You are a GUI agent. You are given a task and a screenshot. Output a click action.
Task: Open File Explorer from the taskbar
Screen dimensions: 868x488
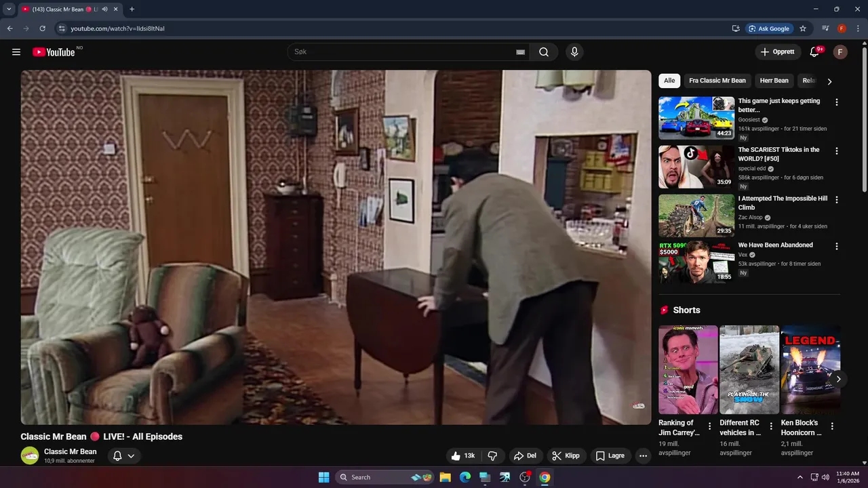(445, 477)
